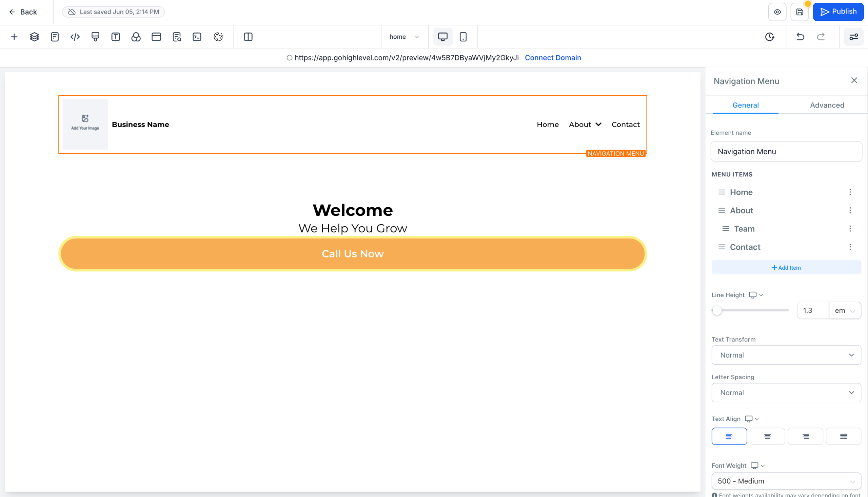Viewport: 868px width, 497px height.
Task: Open the SEO page search icon
Action: (177, 37)
